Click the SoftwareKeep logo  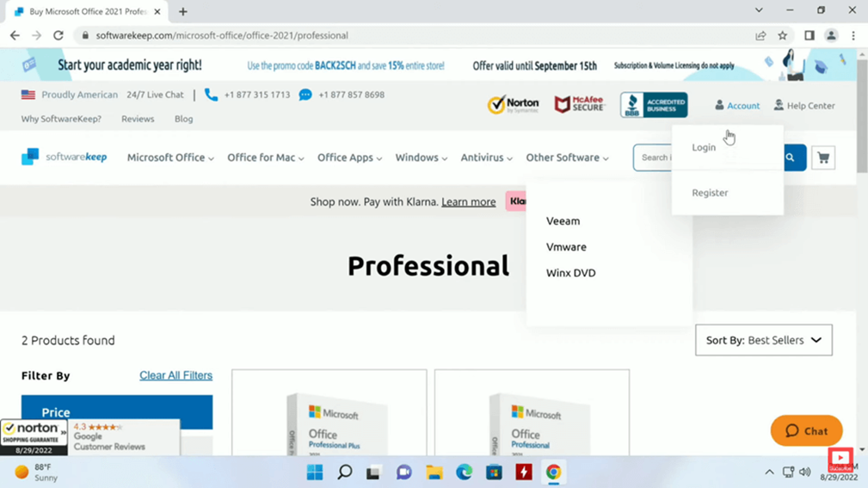point(65,158)
